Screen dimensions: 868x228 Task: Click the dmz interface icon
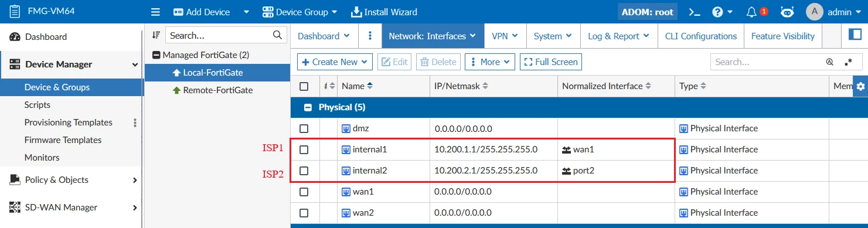click(346, 128)
